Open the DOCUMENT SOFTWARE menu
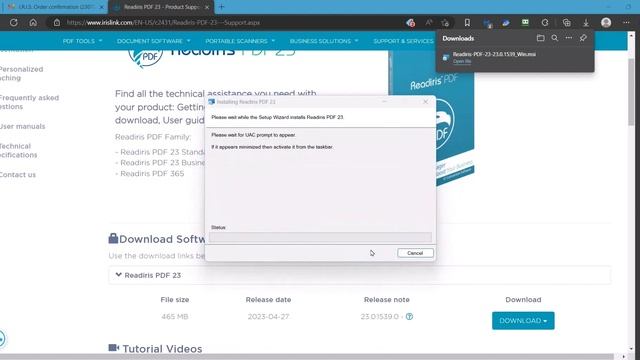 153,41
